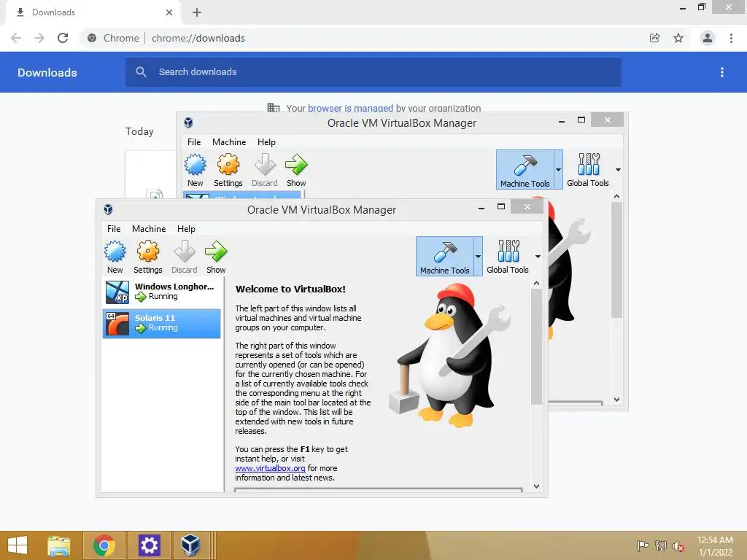Open the 'browser is managed' link
Viewport: 747px width, 560px height.
[350, 108]
